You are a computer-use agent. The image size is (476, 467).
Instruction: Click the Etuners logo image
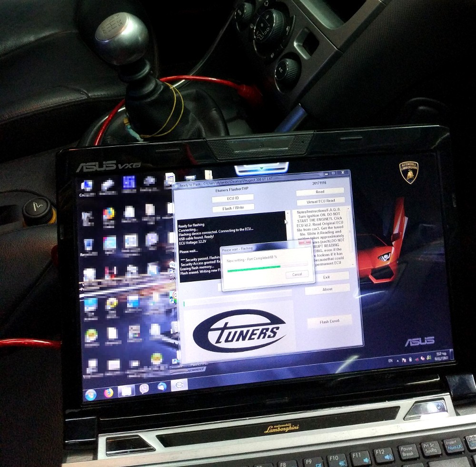click(x=239, y=331)
